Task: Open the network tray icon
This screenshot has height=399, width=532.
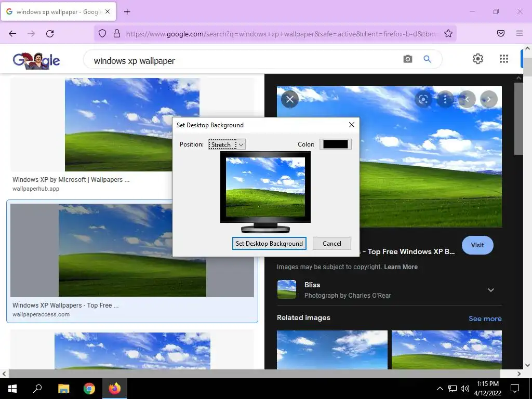Action: pyautogui.click(x=453, y=389)
